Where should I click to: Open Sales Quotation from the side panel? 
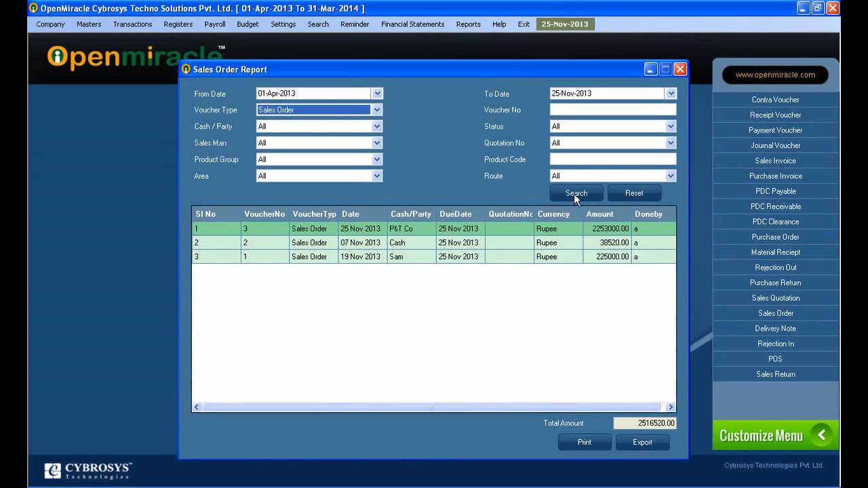coord(775,298)
